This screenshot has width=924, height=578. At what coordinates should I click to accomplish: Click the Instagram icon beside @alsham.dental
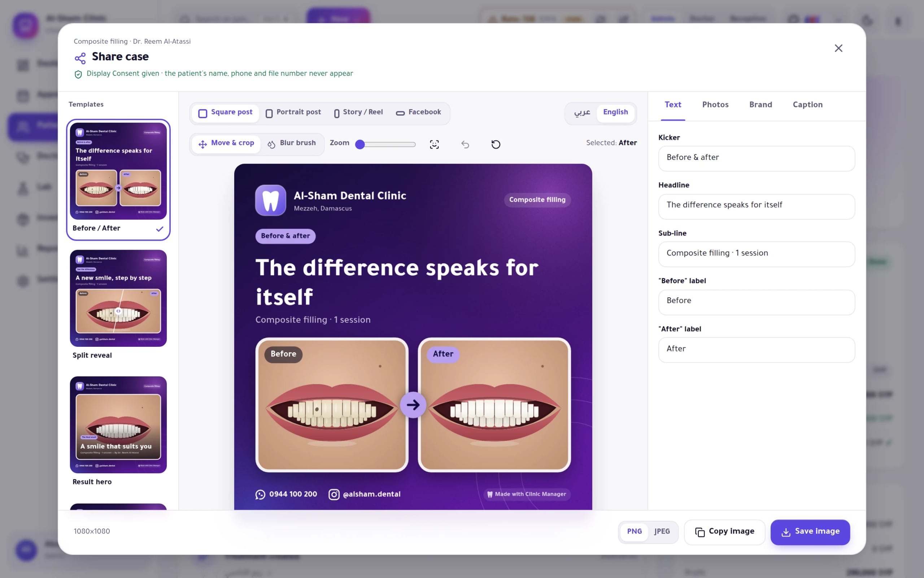point(334,494)
